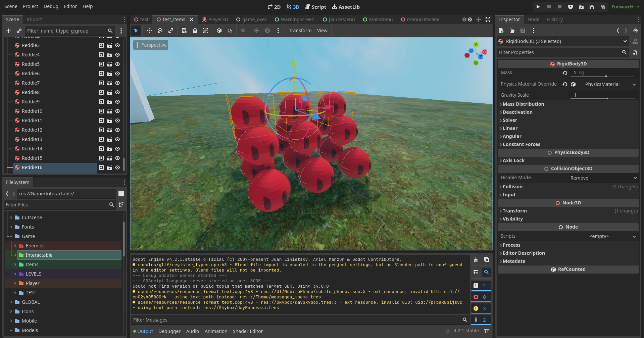The image size is (644, 338).
Task: Click the Perspective view button
Action: (151, 45)
